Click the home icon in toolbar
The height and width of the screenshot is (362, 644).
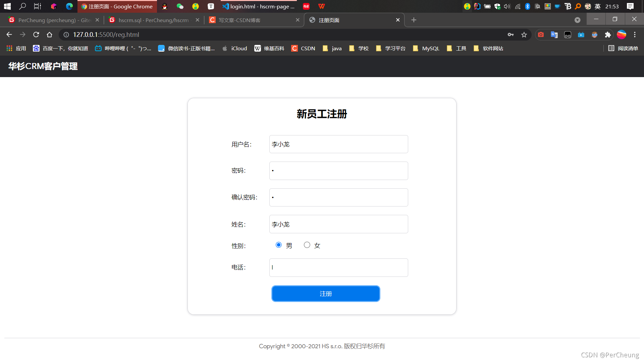pos(50,35)
